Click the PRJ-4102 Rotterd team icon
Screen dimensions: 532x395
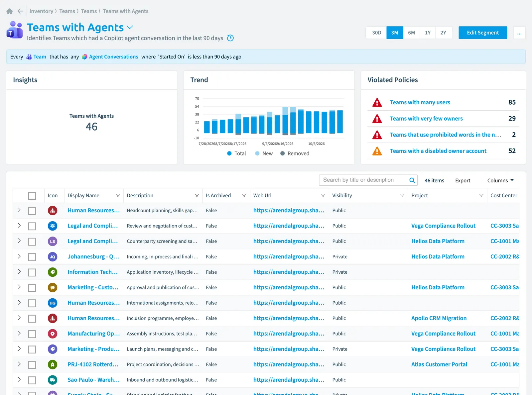53,364
